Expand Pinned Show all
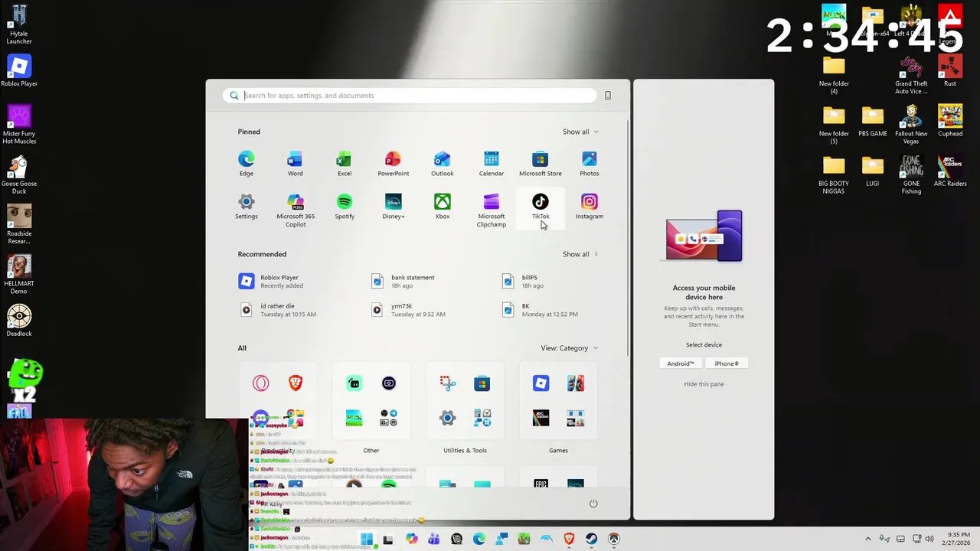Viewport: 980px width, 551px height. (x=580, y=132)
